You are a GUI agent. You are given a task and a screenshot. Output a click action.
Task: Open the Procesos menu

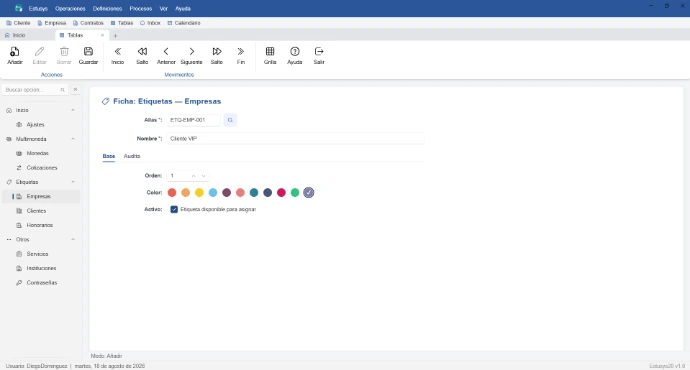141,9
